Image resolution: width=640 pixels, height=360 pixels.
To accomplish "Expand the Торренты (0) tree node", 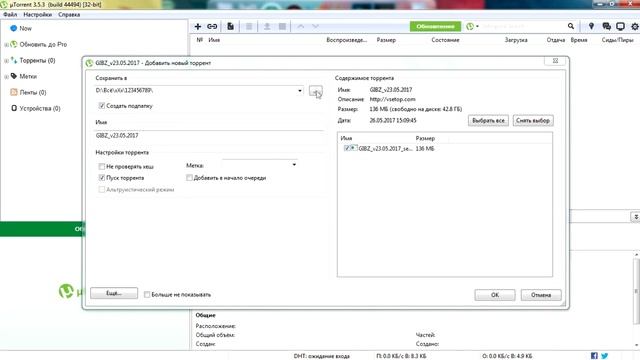I will click(x=6, y=60).
